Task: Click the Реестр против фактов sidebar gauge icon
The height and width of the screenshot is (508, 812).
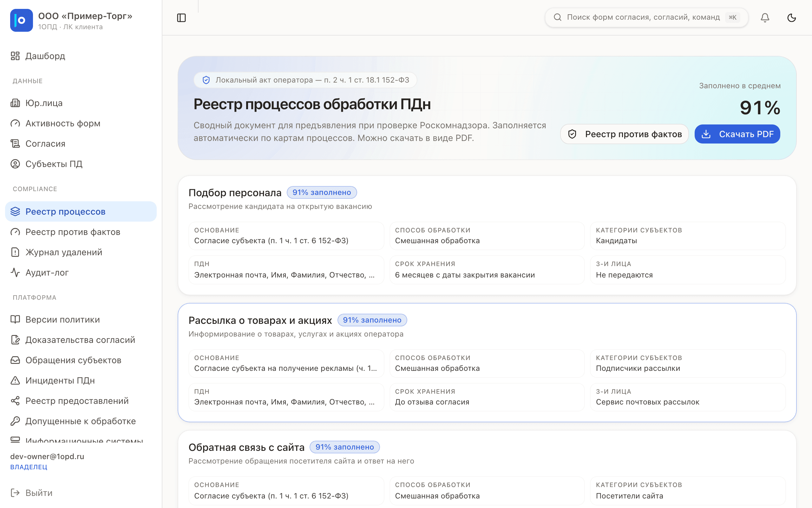Action: [x=15, y=232]
